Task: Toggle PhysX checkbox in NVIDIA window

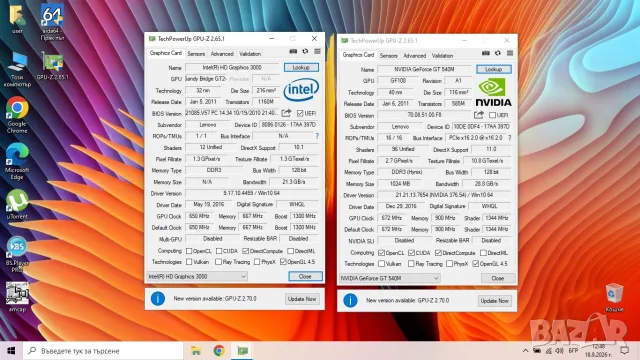Action: click(449, 264)
